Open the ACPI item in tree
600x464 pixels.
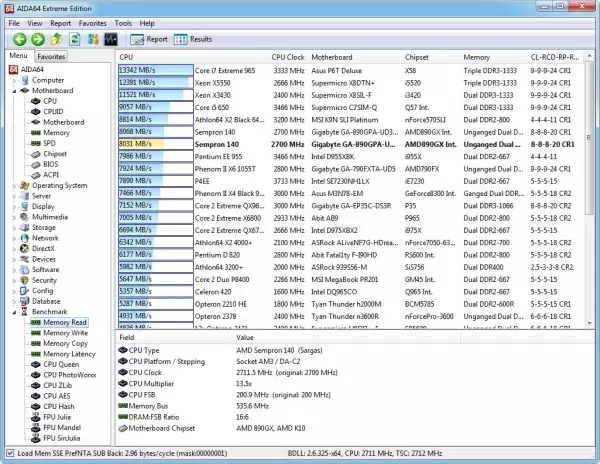coord(45,175)
